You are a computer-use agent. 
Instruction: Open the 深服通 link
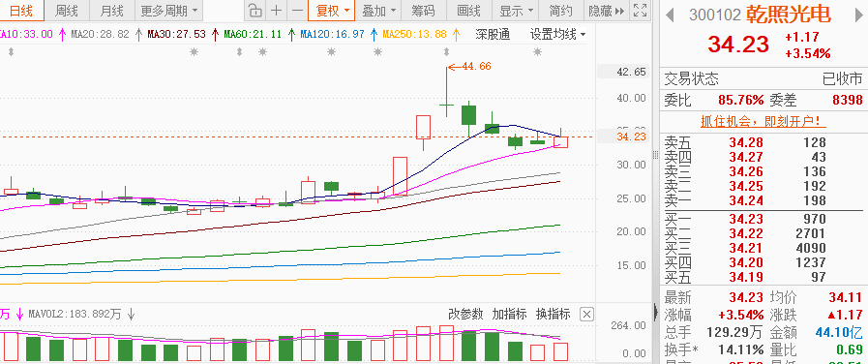[493, 34]
